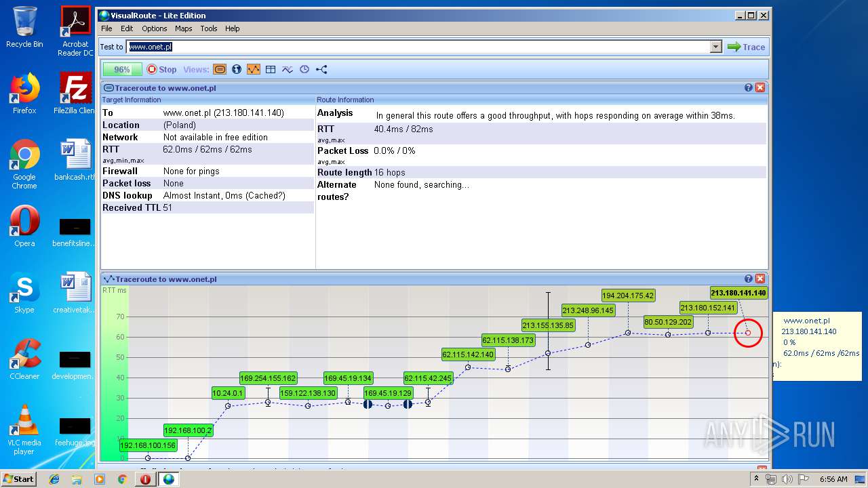Click the 62.115.142.140 hop label
Viewport: 868px width, 488px height.
(468, 354)
